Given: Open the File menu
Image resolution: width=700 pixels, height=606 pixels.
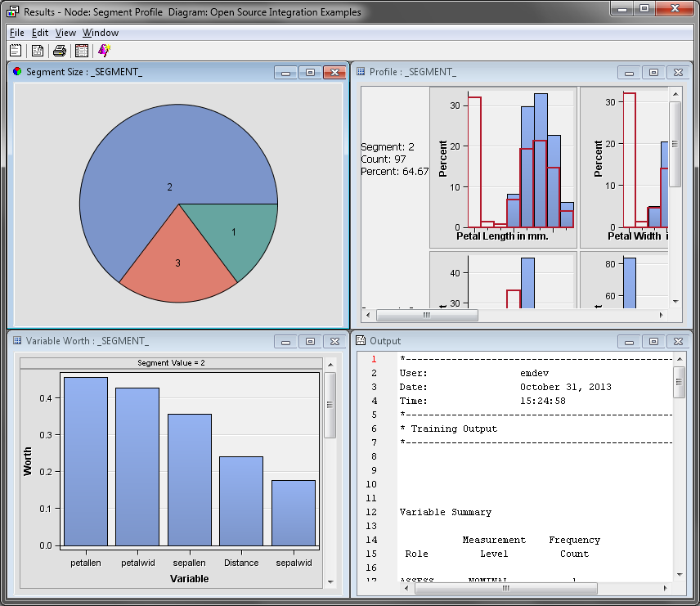Looking at the screenshot, I should click(x=17, y=33).
